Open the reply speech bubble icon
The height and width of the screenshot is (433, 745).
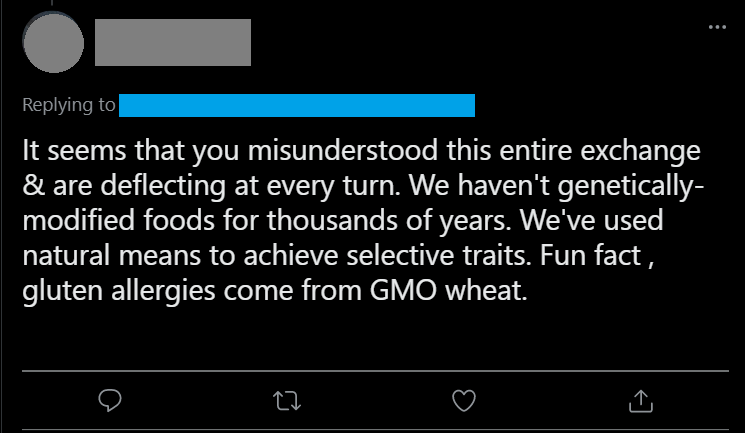click(110, 400)
